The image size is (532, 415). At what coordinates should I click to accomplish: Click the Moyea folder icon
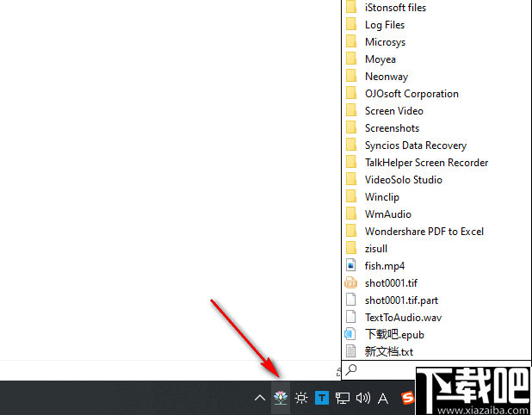point(351,59)
